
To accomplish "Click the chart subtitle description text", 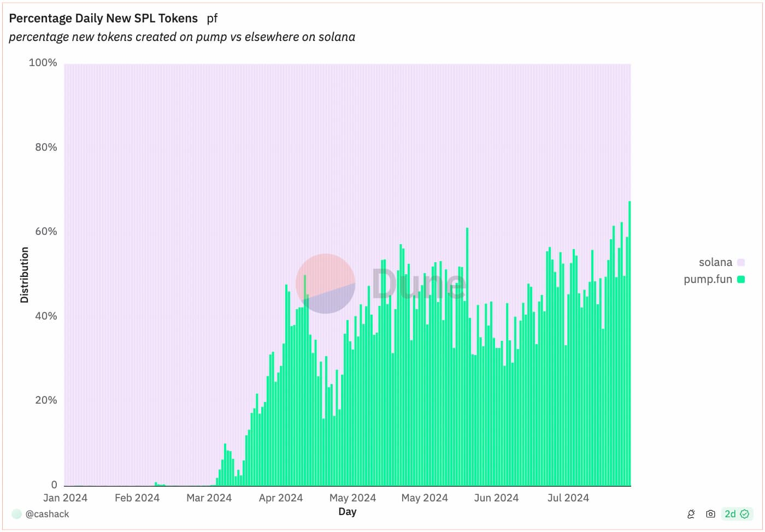I will tap(182, 37).
